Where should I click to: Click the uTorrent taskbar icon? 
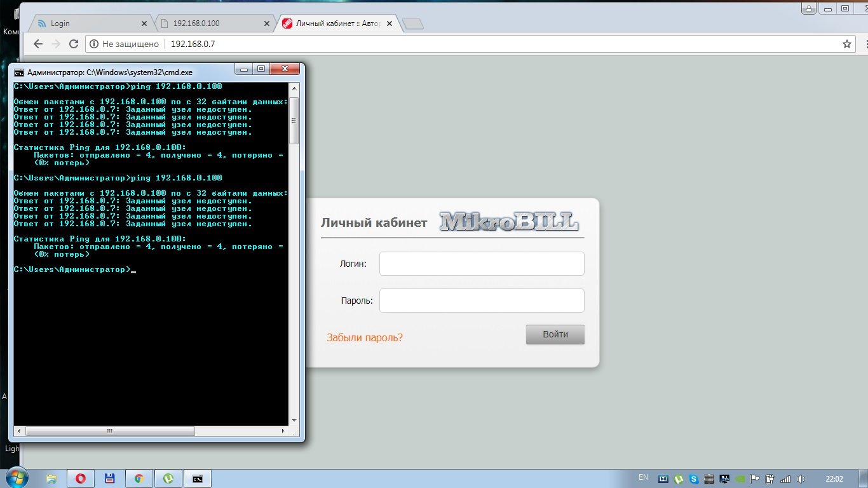168,478
